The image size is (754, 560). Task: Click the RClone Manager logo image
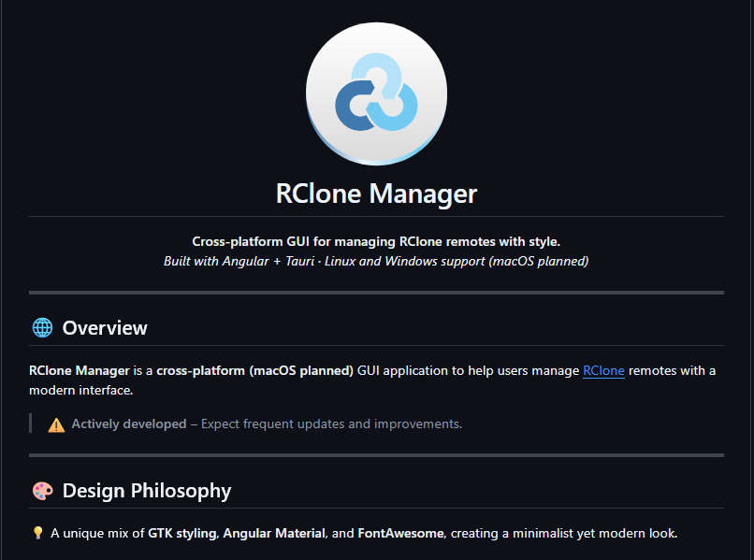pos(376,93)
